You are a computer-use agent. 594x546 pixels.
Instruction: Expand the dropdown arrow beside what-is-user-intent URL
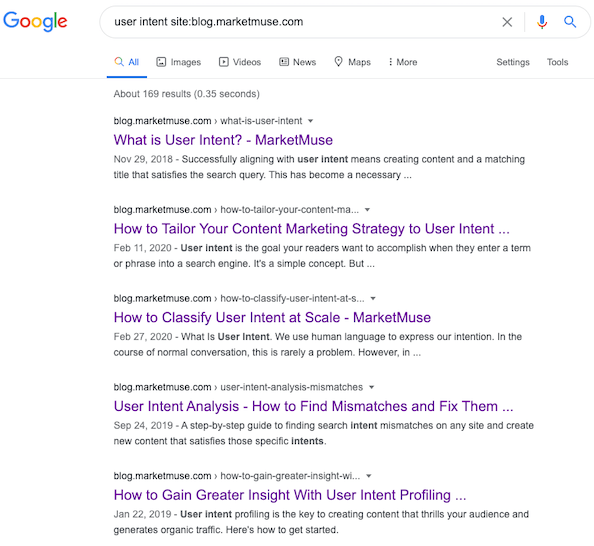311,121
